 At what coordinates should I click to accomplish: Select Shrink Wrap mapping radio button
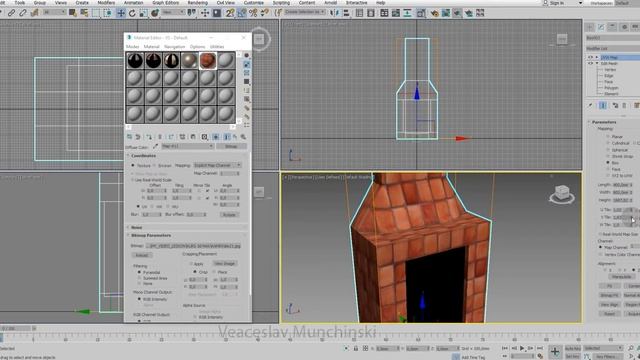coord(608,156)
